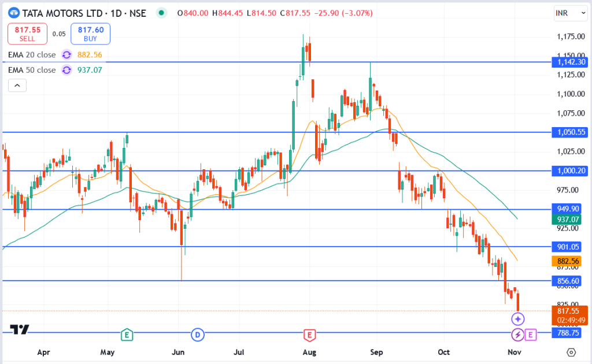Select the 856.60 horizontal line label

pos(567,281)
